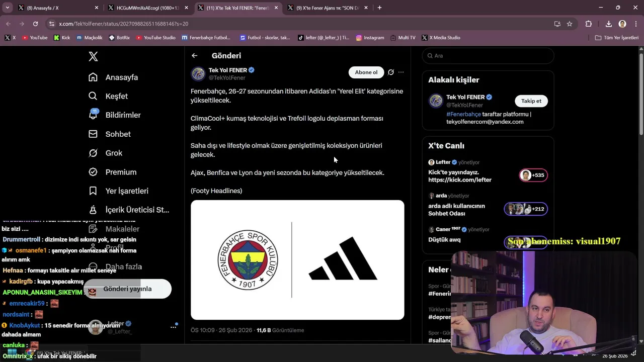644x362 pixels.
Task: Open Sohbet messages
Action: click(x=110, y=134)
